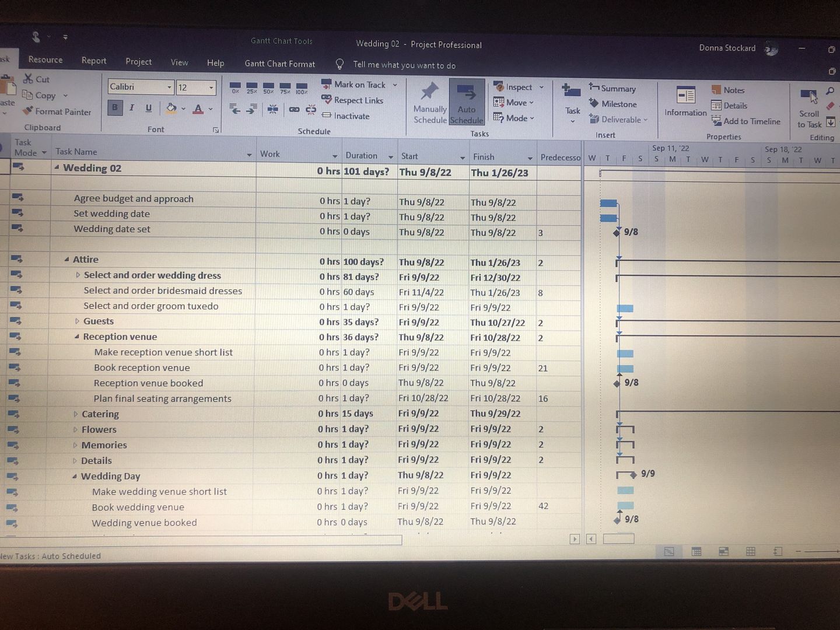Open the Gantt Chart Format tab

tap(280, 64)
